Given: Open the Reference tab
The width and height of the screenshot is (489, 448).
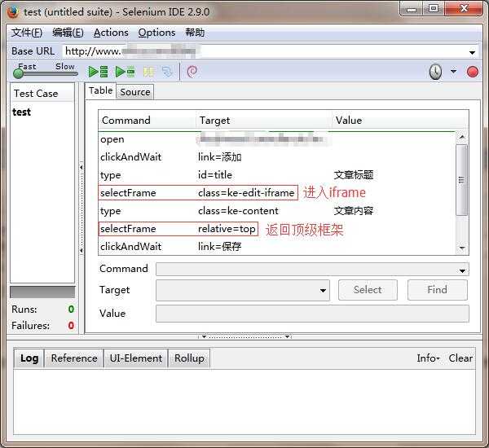Looking at the screenshot, I should [x=74, y=358].
